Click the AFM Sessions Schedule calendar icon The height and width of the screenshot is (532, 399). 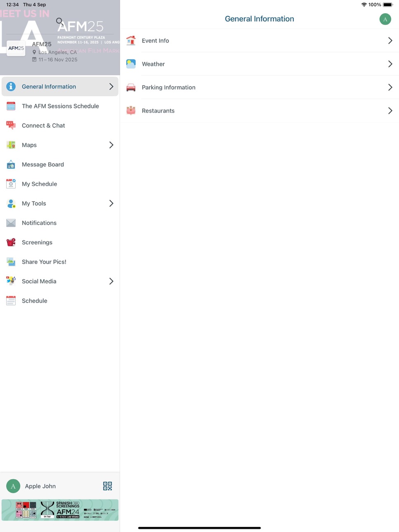pyautogui.click(x=11, y=106)
